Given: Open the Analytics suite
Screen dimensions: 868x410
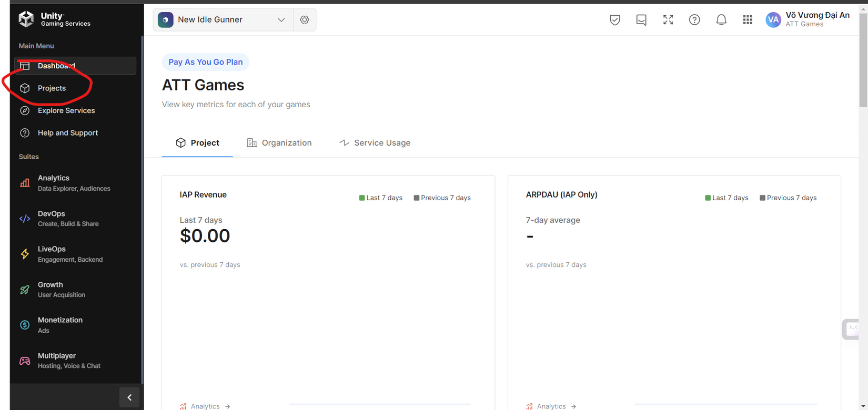Looking at the screenshot, I should point(75,183).
